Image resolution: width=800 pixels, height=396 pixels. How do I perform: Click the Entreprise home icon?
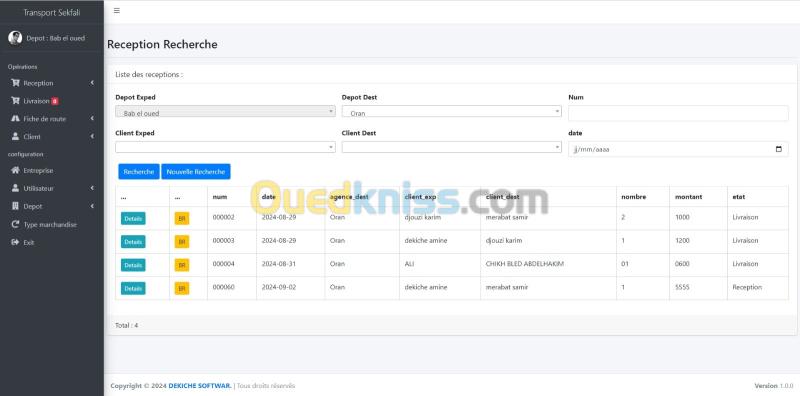point(15,170)
